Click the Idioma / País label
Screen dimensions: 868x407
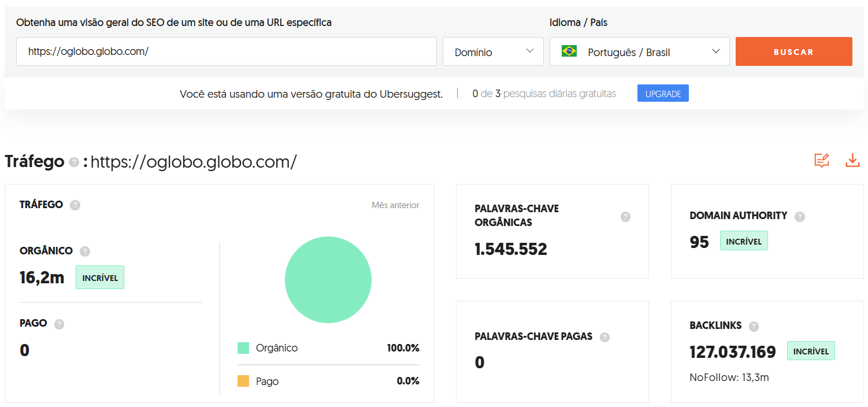point(578,23)
